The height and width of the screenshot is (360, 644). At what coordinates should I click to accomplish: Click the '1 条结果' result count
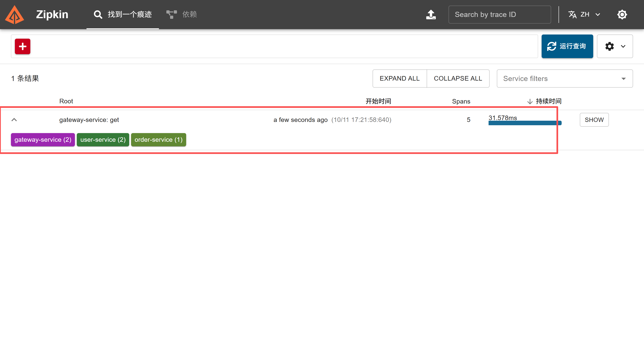pos(25,78)
